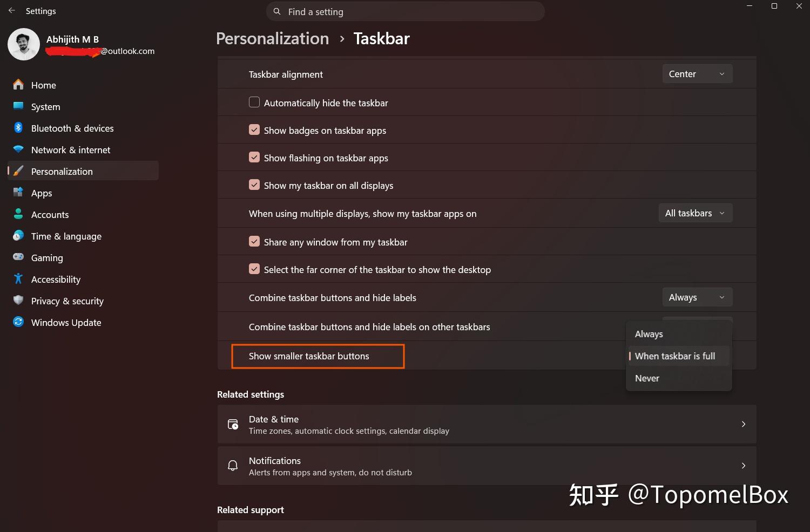The width and height of the screenshot is (810, 532).
Task: Disable Share any window from my taskbar
Action: click(x=254, y=241)
